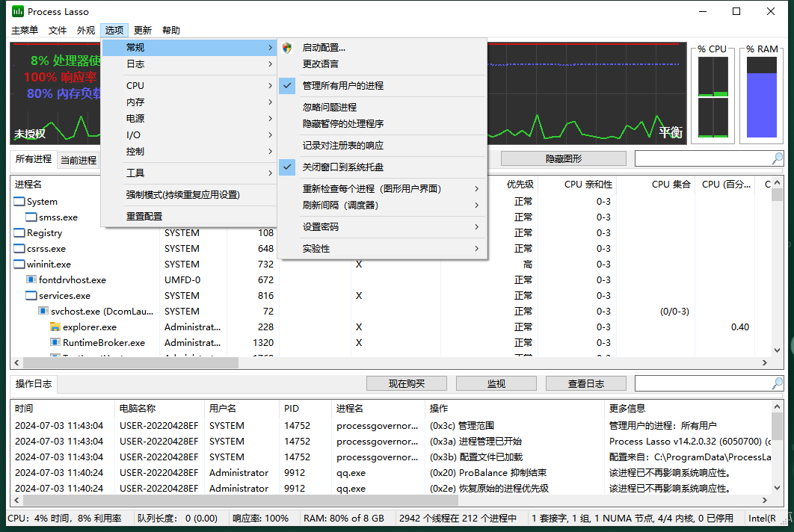Image resolution: width=794 pixels, height=532 pixels.
Task: Select the 操作日志 tab
Action: (x=34, y=384)
